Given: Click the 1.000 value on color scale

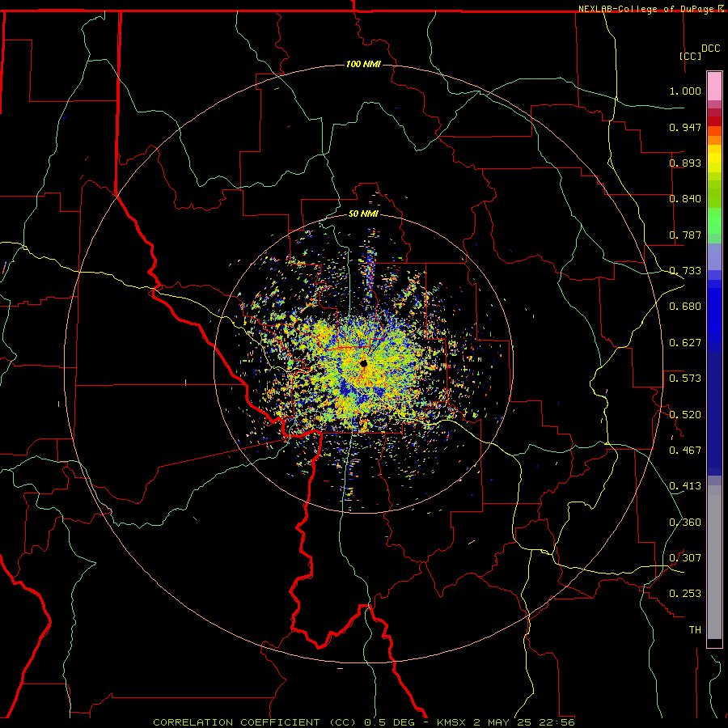Looking at the screenshot, I should click(x=685, y=91).
